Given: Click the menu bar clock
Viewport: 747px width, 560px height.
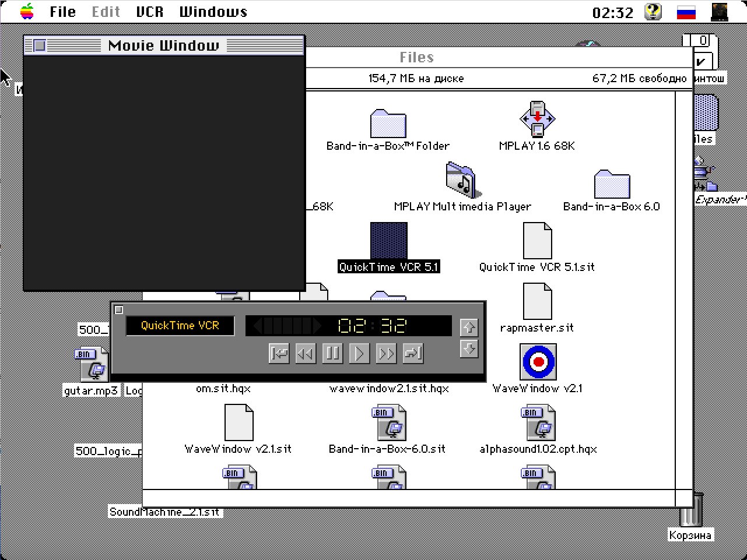Looking at the screenshot, I should pos(612,12).
